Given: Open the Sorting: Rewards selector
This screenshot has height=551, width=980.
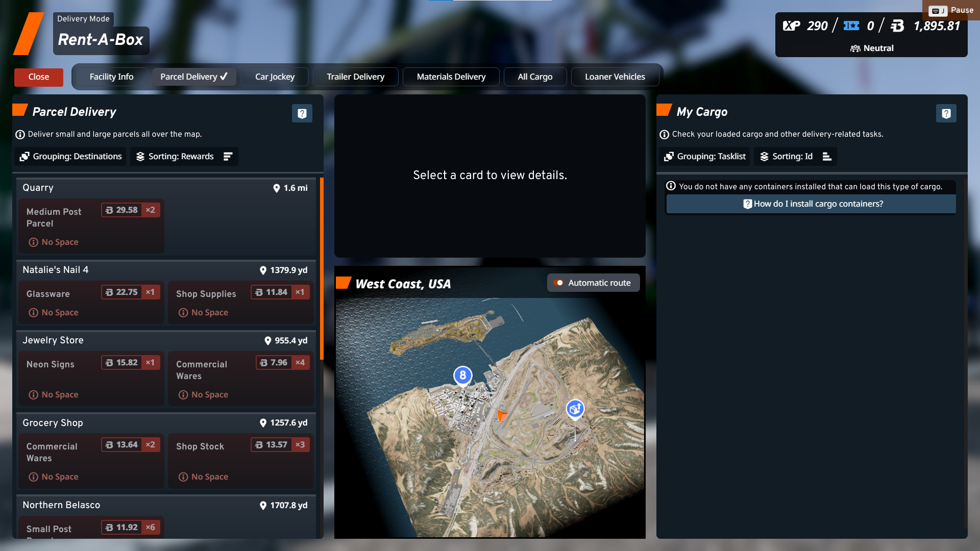Looking at the screenshot, I should point(175,157).
